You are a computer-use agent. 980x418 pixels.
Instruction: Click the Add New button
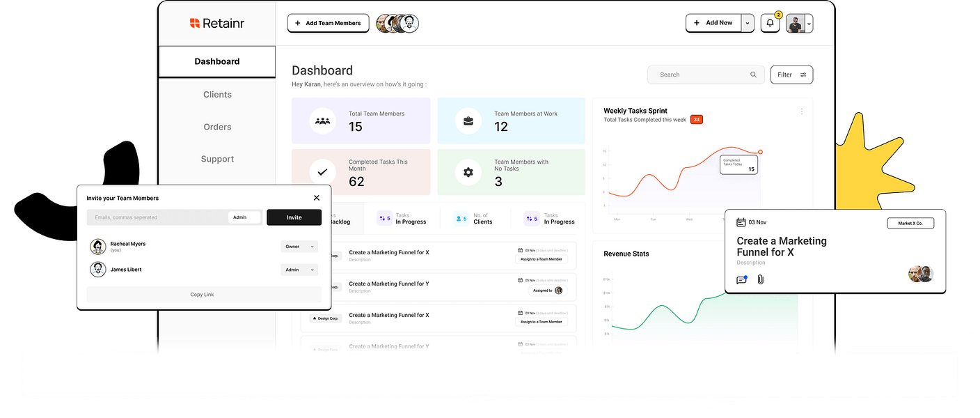713,23
